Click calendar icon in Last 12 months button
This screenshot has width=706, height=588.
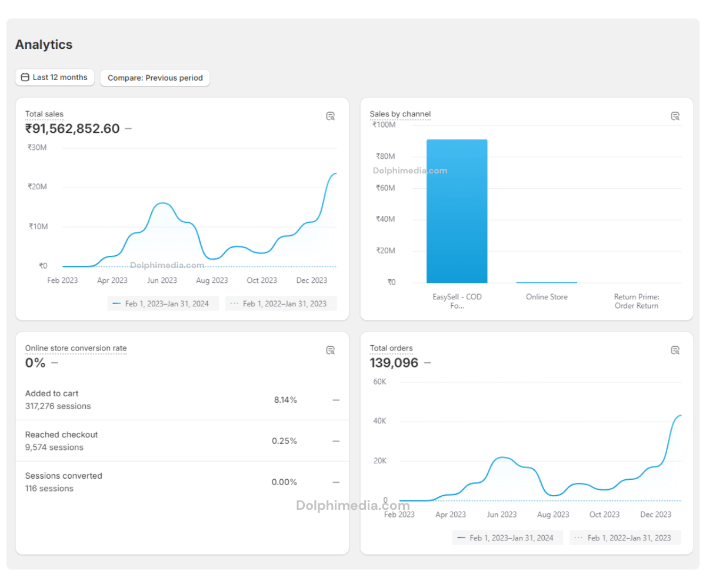25,78
